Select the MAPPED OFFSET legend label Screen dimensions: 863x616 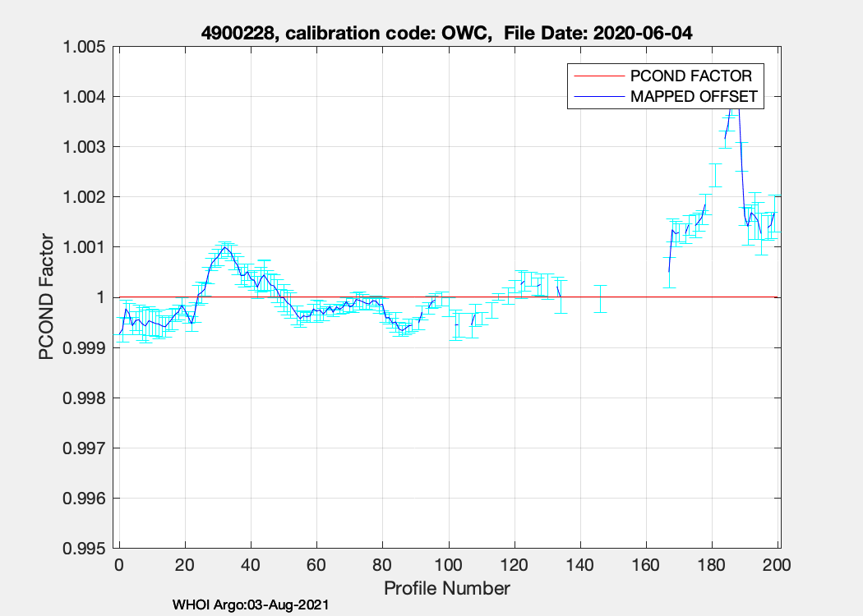tap(693, 97)
